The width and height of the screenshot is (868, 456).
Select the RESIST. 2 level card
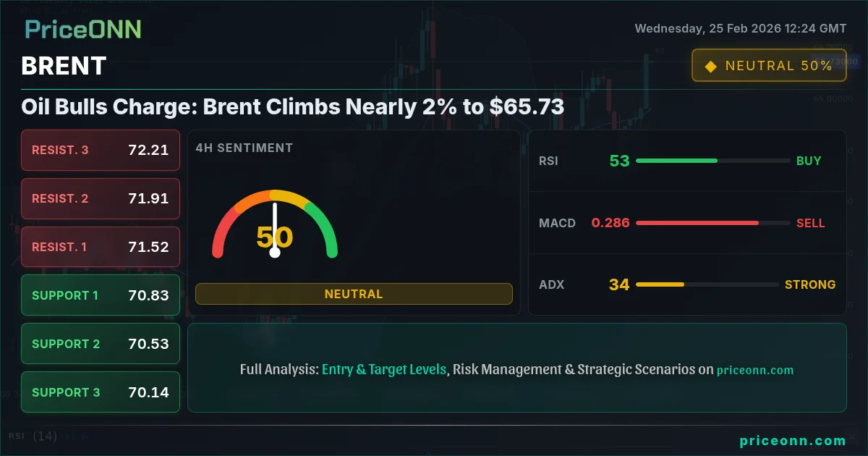(x=101, y=198)
